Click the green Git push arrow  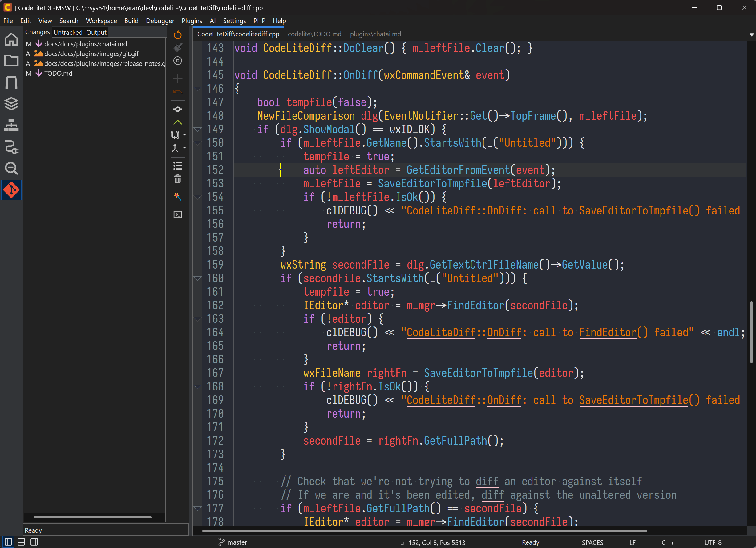coord(178,122)
